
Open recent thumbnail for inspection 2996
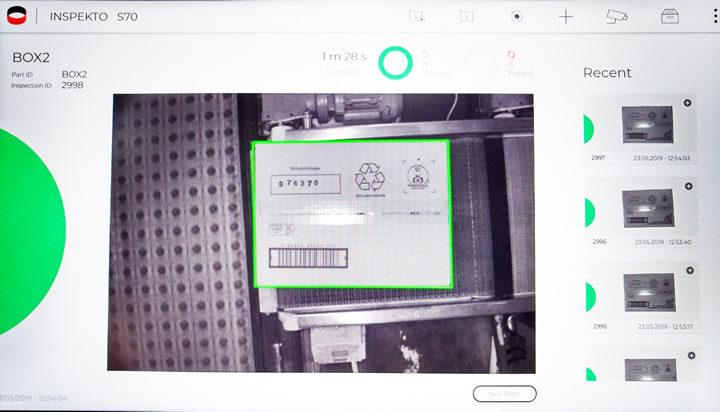648,209
